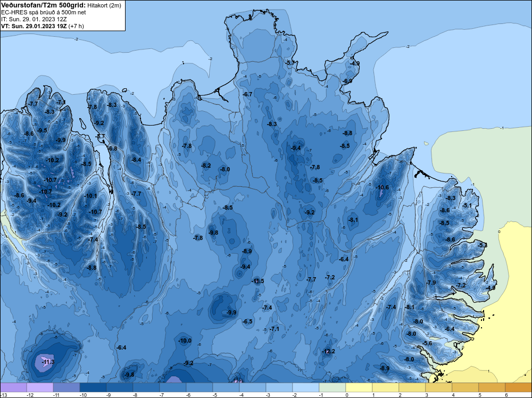Click the -11.3 temperature label

click(48, 362)
